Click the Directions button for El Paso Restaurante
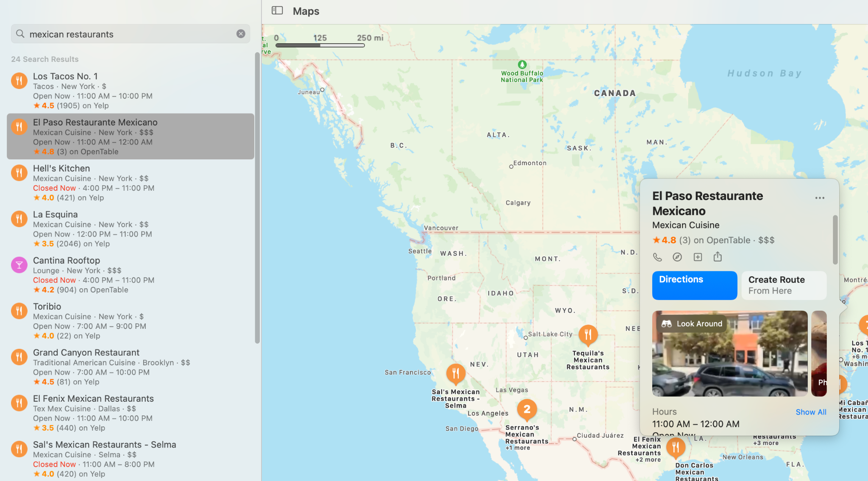868x481 pixels. (695, 285)
